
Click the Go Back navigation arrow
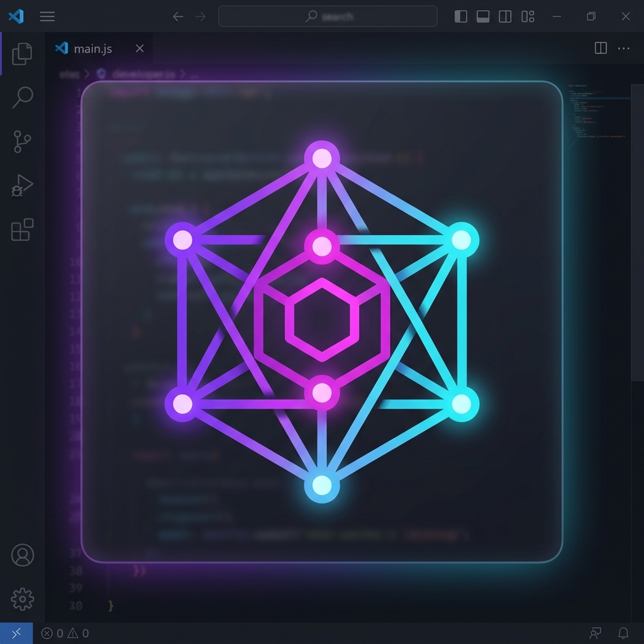[x=178, y=17]
